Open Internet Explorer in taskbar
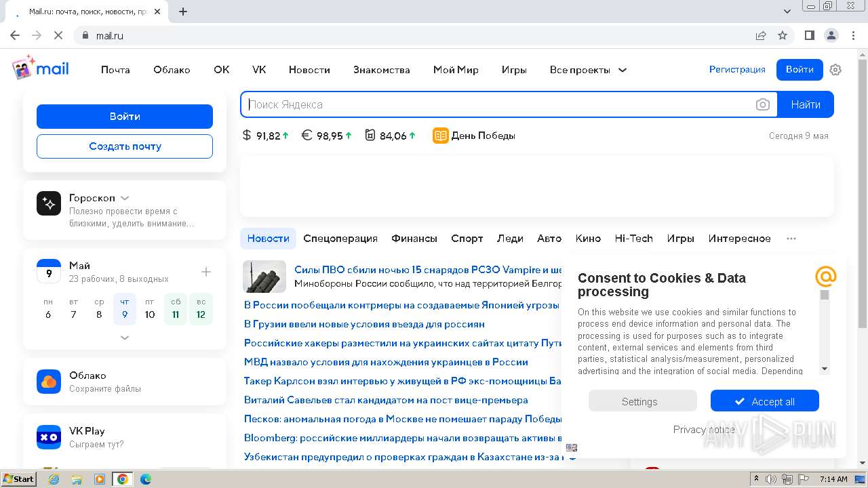Viewport: 868px width, 488px height. click(54, 479)
